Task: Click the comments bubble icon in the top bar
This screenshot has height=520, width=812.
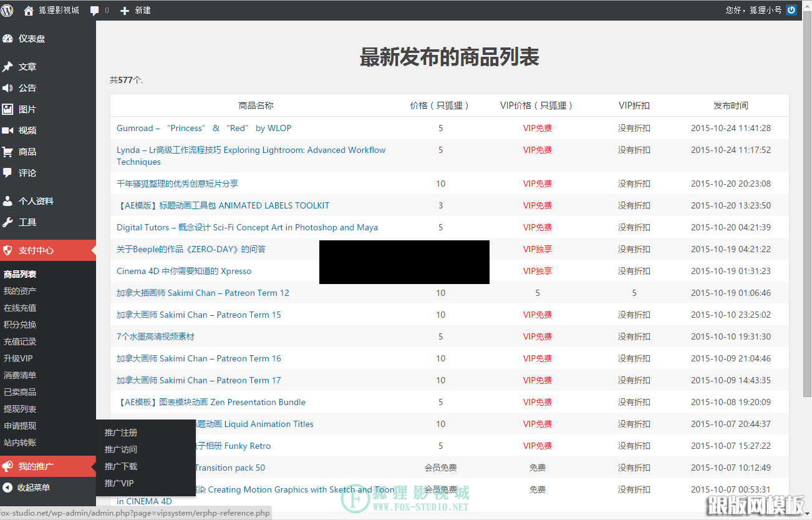Action: pyautogui.click(x=95, y=10)
